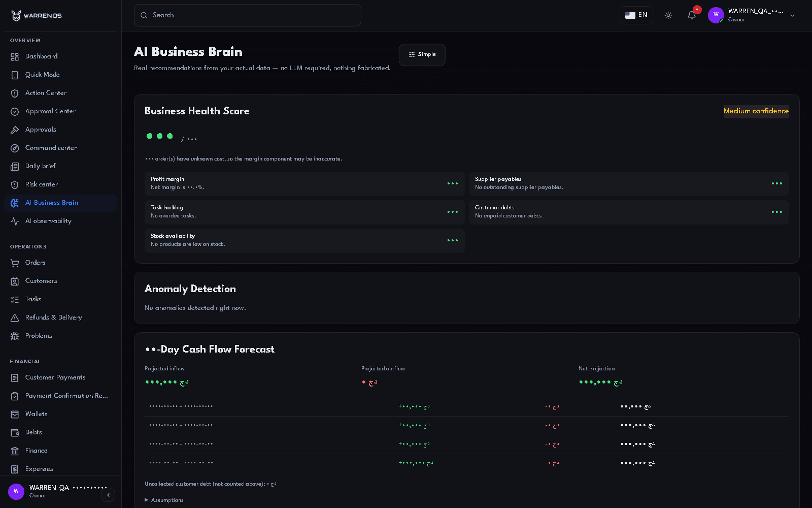Click the Debts wallet icon
The image size is (812, 508).
pos(15,432)
